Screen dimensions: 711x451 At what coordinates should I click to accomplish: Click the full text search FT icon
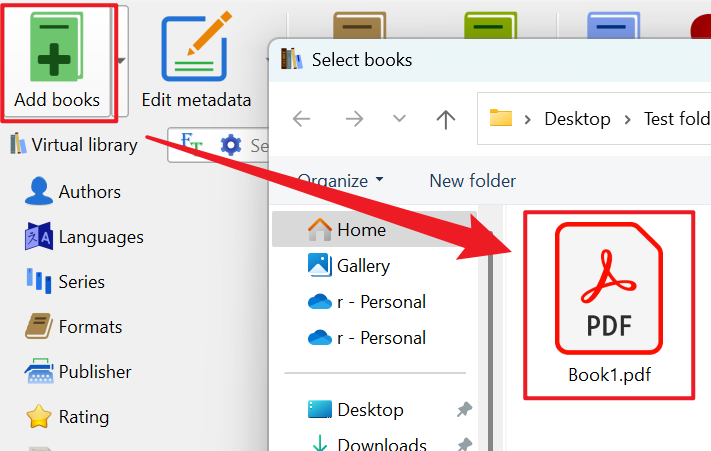tap(191, 143)
